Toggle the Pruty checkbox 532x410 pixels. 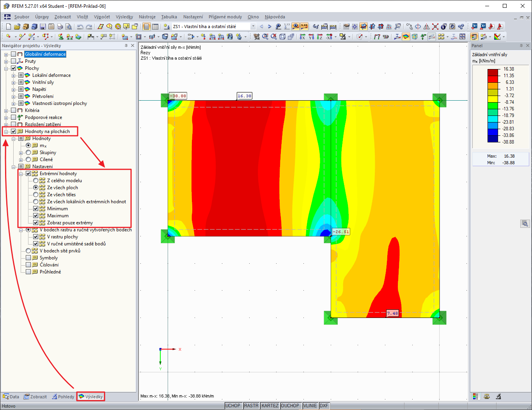[x=14, y=61]
